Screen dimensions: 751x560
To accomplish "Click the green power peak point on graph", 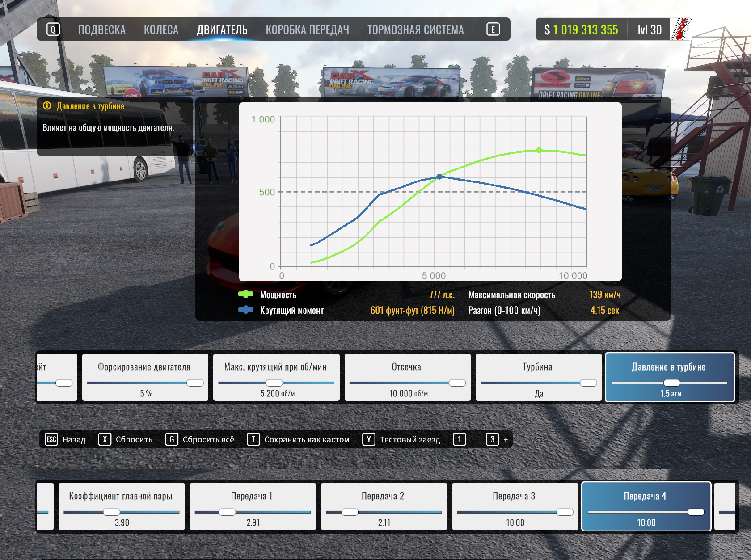I will pyautogui.click(x=539, y=151).
